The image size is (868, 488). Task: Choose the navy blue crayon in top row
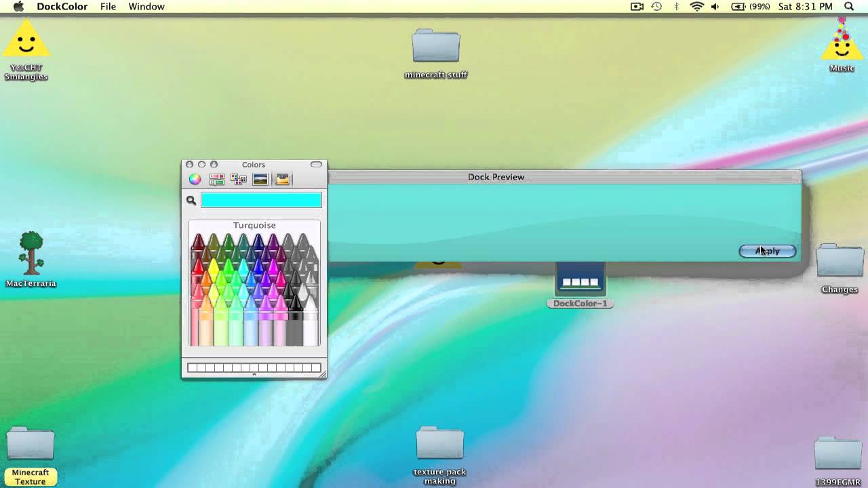pyautogui.click(x=258, y=243)
